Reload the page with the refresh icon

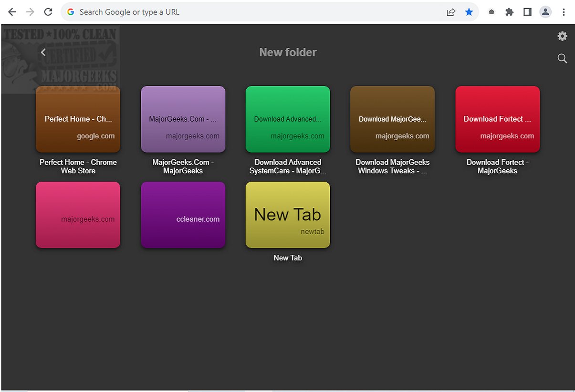click(x=48, y=12)
